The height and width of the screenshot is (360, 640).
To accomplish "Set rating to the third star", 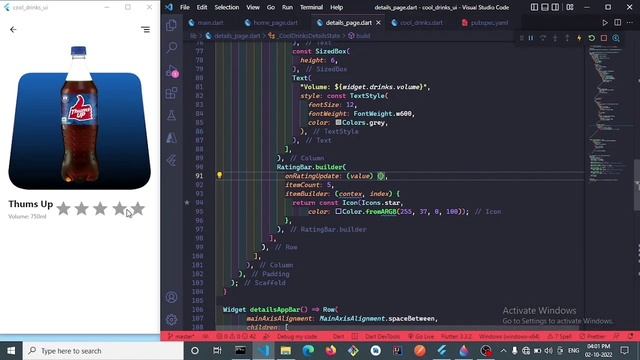I will (x=100, y=209).
